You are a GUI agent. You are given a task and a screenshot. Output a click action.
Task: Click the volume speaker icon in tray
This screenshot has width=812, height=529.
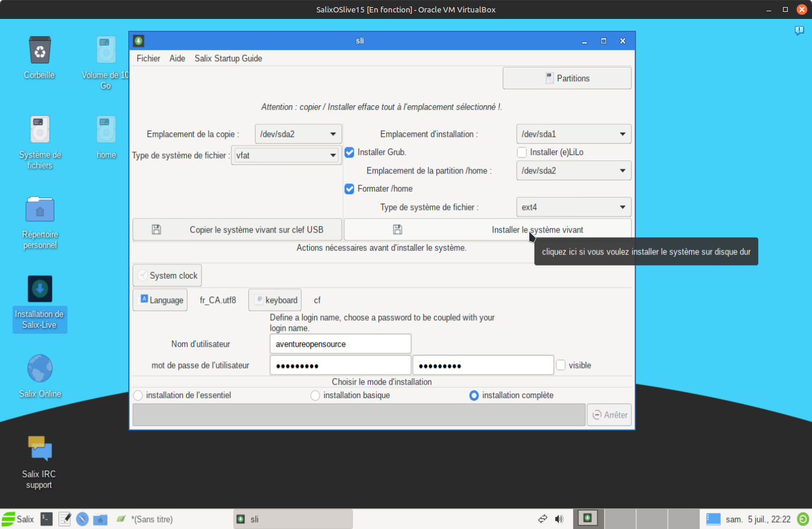[559, 519]
